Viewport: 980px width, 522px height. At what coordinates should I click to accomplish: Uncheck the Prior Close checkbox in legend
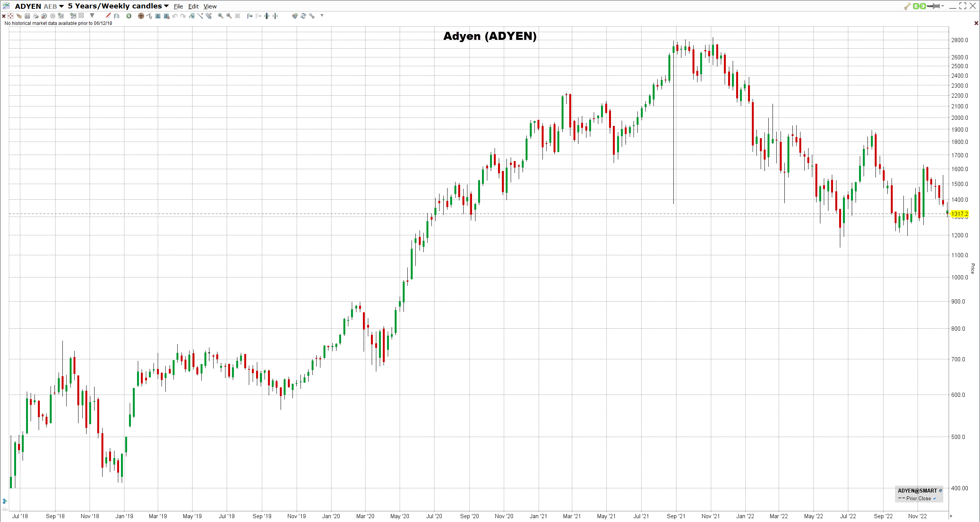[934, 498]
